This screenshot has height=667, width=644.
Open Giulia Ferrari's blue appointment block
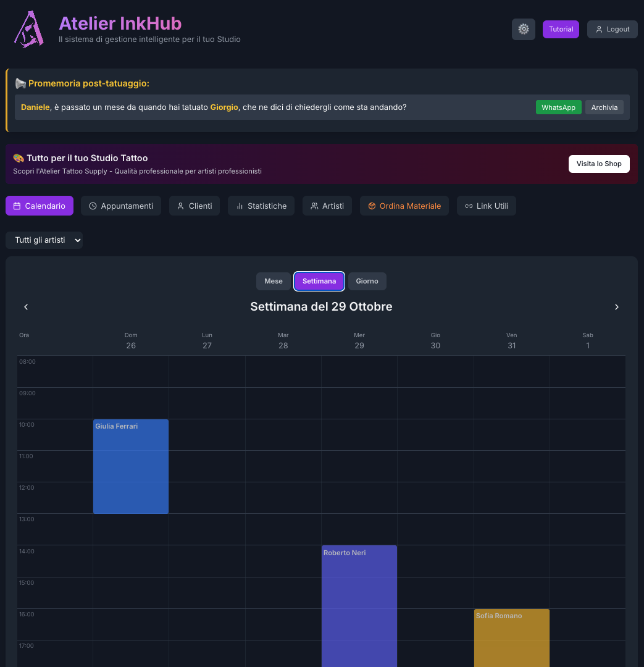[131, 466]
